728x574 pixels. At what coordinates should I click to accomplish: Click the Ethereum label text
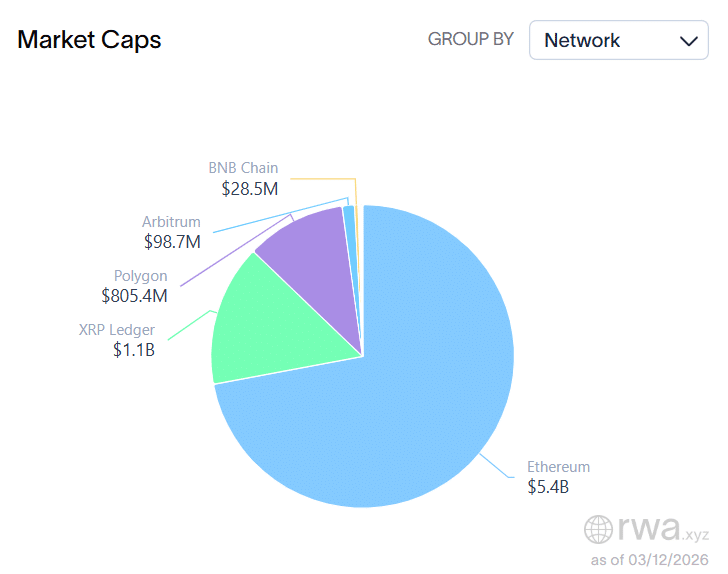click(x=558, y=467)
